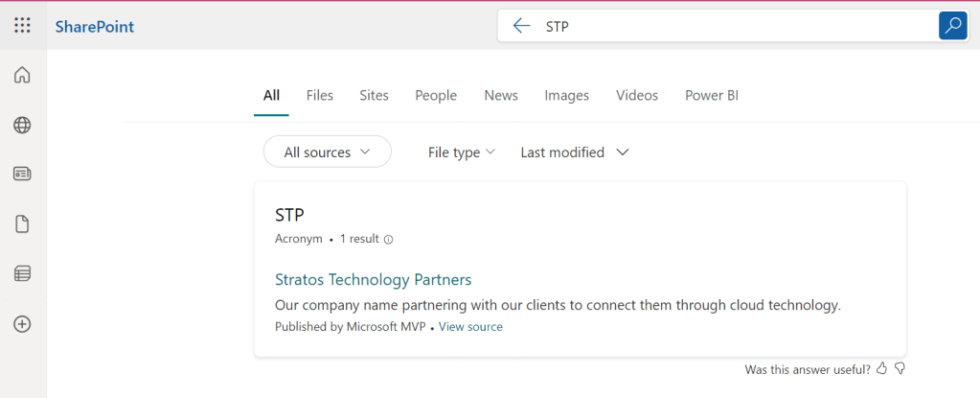980x398 pixels.
Task: Click info icon next to 1 result
Action: [388, 240]
